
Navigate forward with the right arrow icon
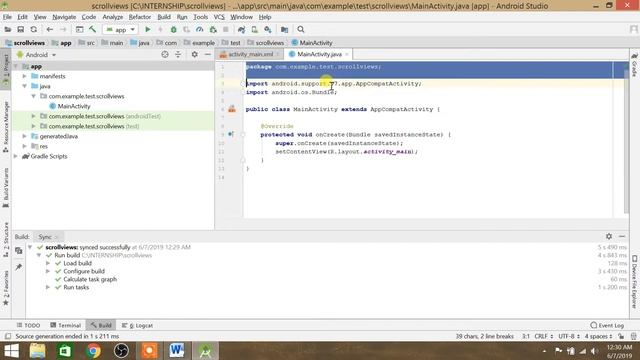tap(63, 29)
